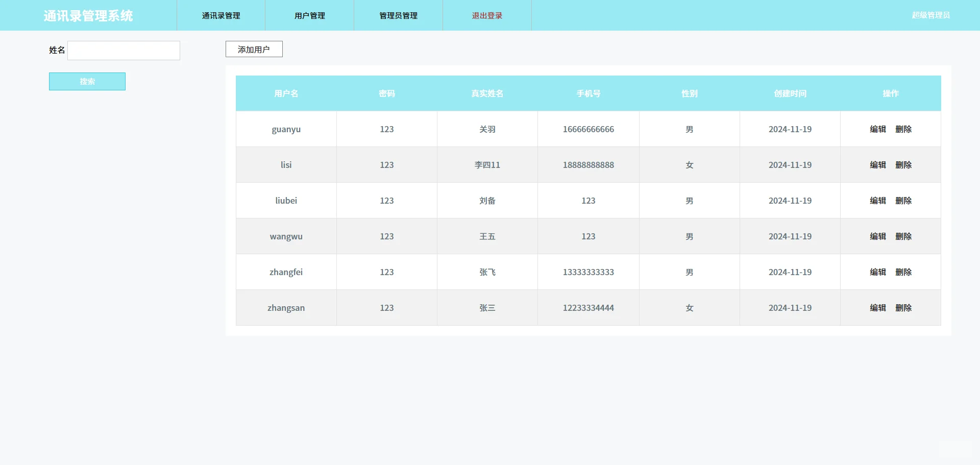Edit user lisi's record
980x465 pixels.
pyautogui.click(x=878, y=165)
